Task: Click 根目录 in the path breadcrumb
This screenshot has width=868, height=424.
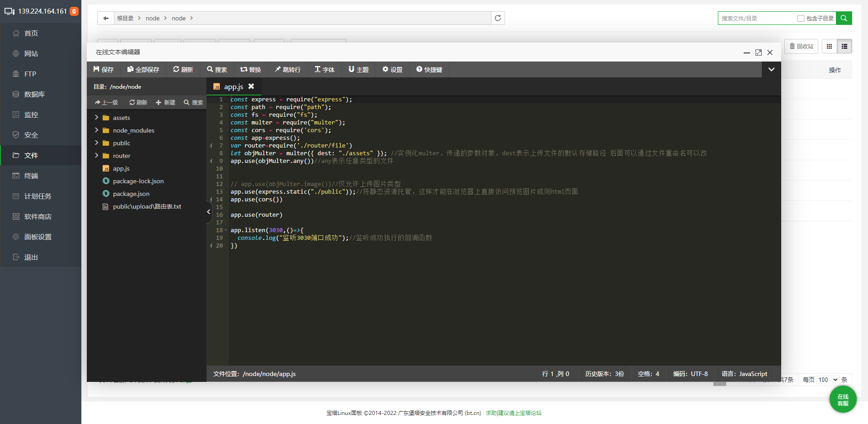Action: [125, 18]
